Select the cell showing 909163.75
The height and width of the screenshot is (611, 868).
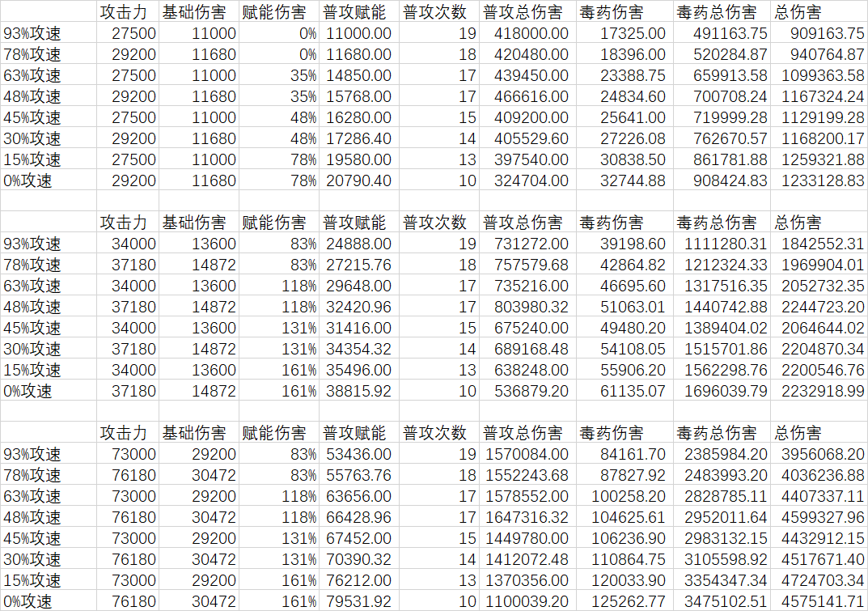coord(819,33)
